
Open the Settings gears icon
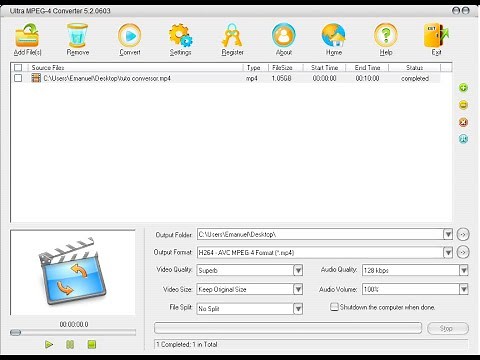pyautogui.click(x=180, y=35)
